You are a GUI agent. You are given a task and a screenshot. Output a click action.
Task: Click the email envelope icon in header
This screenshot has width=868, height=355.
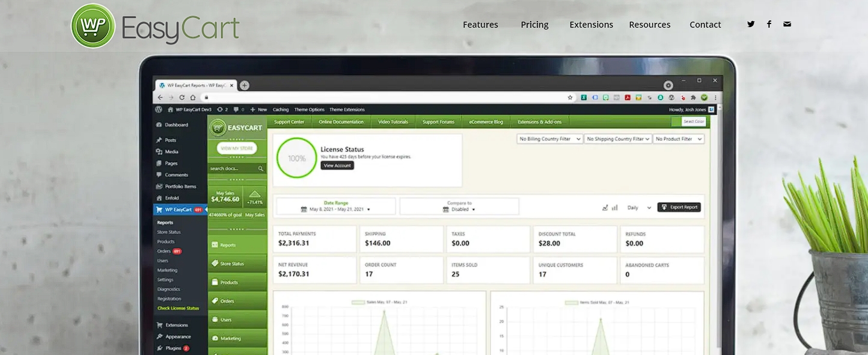[x=787, y=24]
